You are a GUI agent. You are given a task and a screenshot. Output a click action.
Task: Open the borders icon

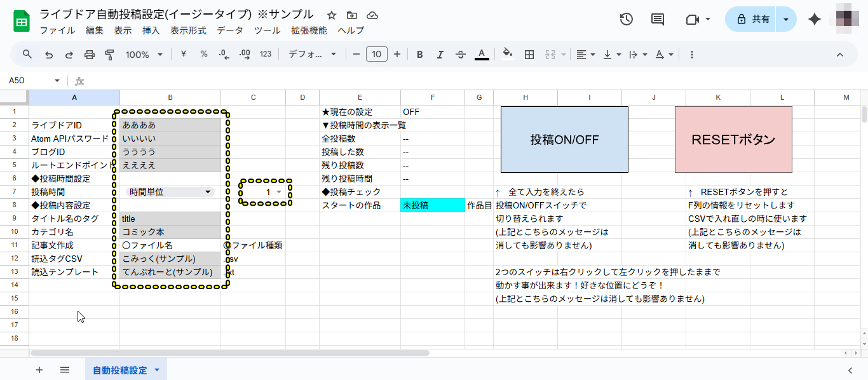click(x=529, y=55)
